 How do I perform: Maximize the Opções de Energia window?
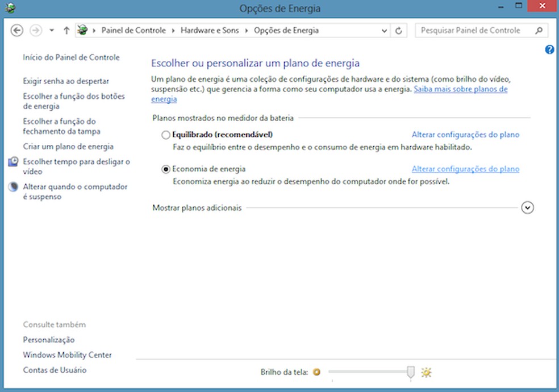click(x=519, y=6)
